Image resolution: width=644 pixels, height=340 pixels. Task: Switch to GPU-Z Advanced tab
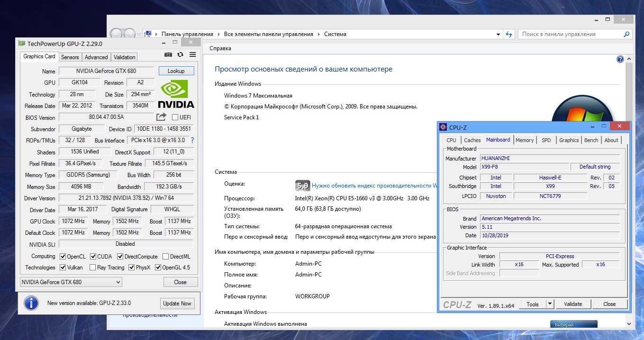pos(96,57)
